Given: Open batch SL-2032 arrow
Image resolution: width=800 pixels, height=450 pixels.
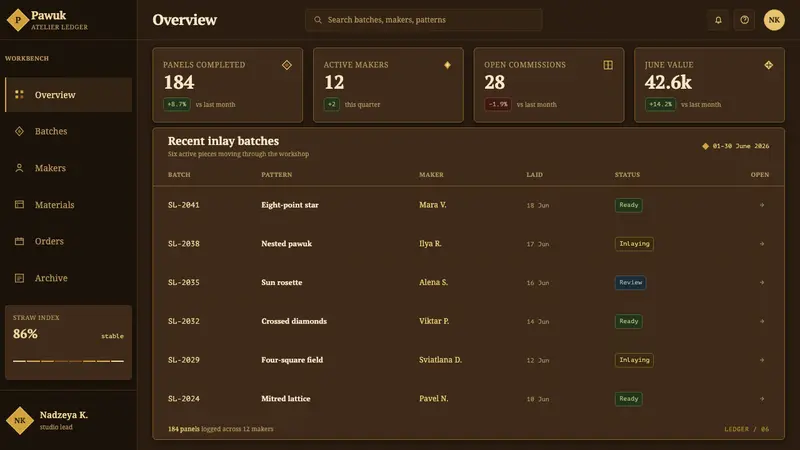Looking at the screenshot, I should pos(762,321).
